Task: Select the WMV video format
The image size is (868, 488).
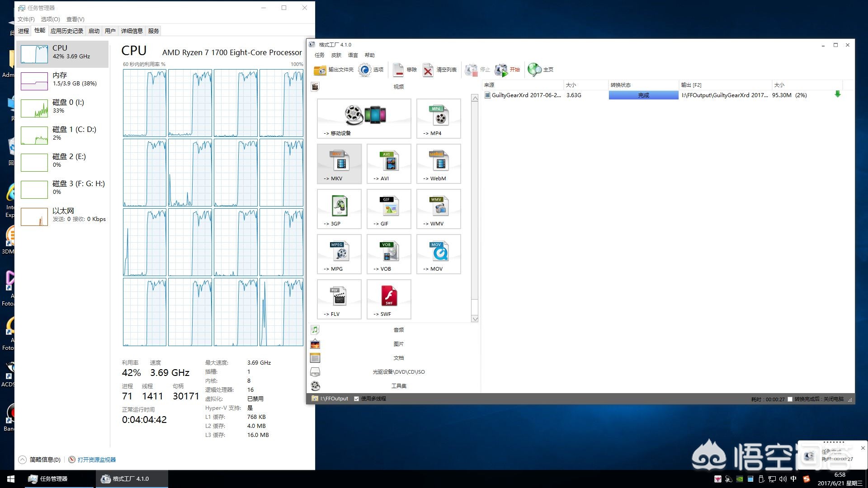Action: click(x=439, y=209)
